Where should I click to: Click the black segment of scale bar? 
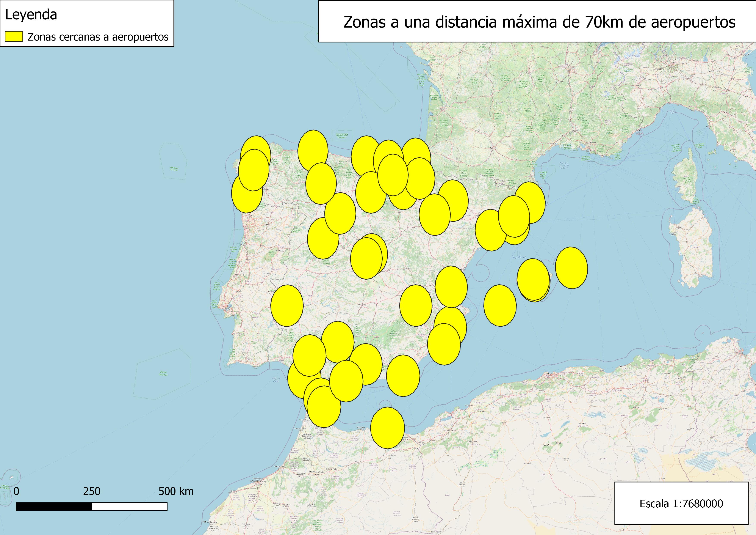pyautogui.click(x=54, y=506)
